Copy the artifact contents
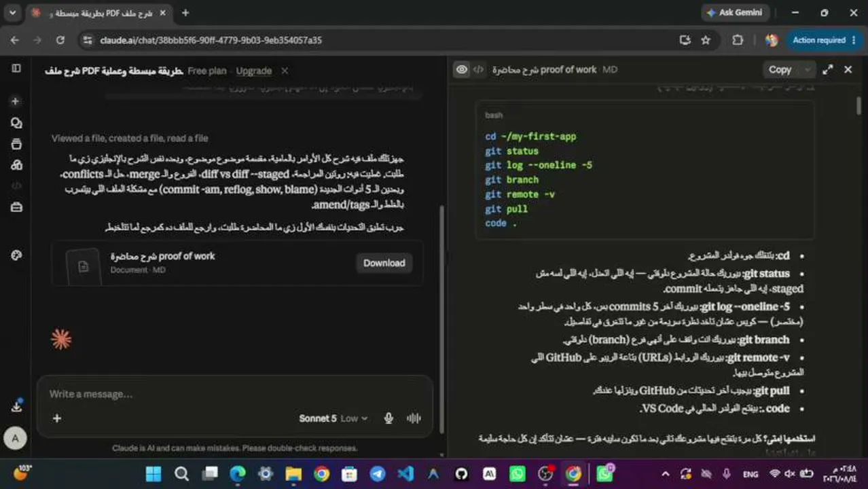The width and height of the screenshot is (868, 489). pos(780,69)
